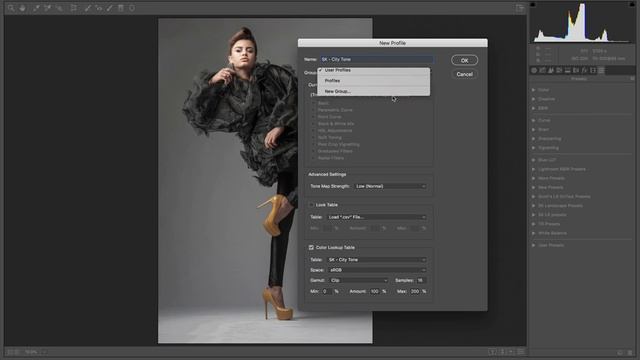Open the Tone Map Strength dropdown

[390, 186]
